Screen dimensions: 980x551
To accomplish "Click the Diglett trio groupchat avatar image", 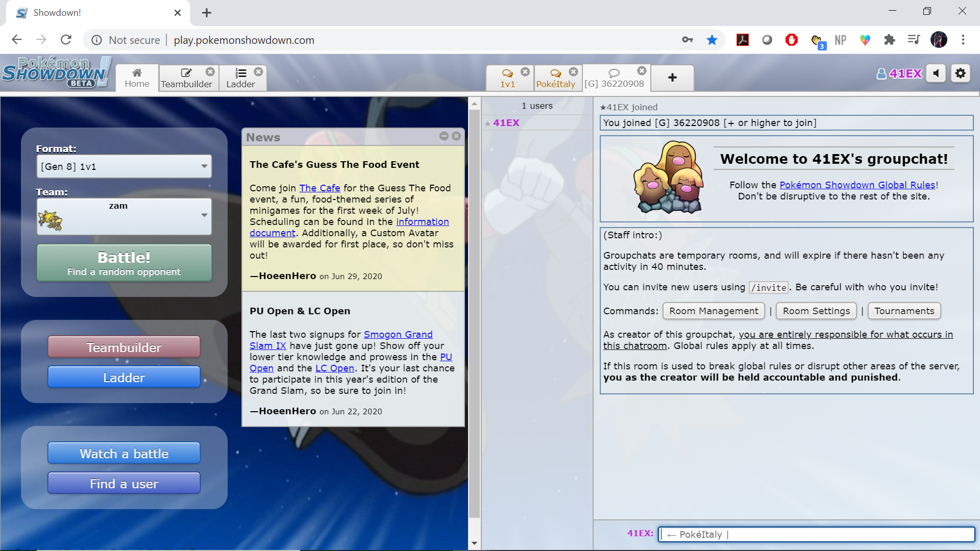I will 669,178.
